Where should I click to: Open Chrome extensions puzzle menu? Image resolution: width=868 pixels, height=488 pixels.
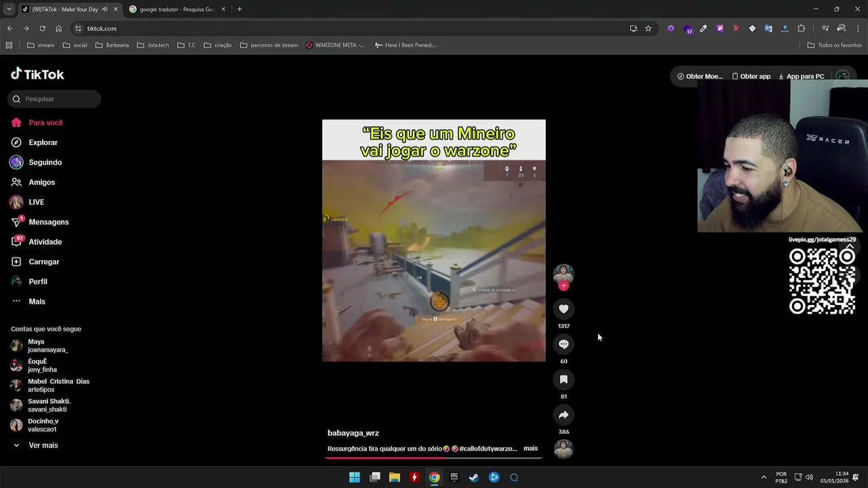point(801,28)
